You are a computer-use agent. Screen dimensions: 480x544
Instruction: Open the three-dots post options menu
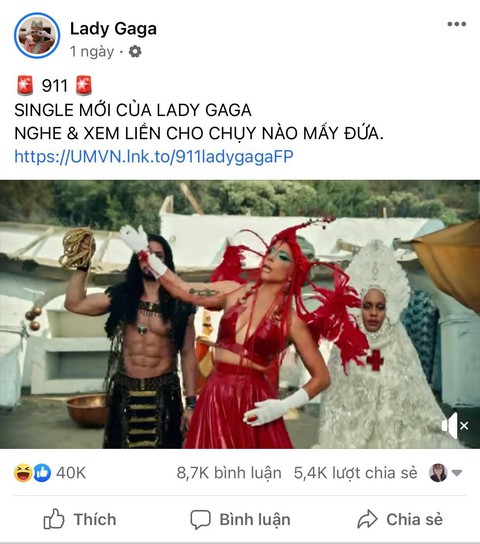click(456, 24)
